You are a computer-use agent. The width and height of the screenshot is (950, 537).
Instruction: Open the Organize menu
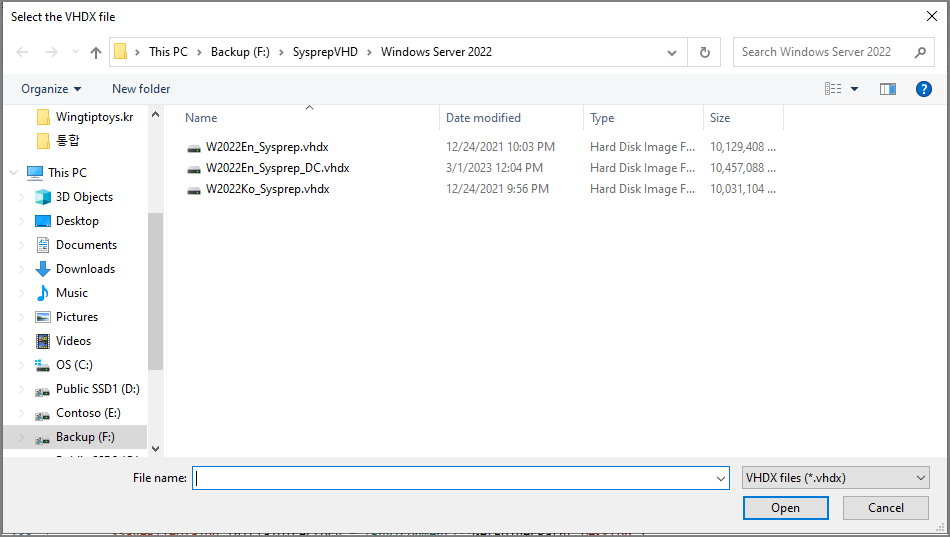[x=51, y=89]
